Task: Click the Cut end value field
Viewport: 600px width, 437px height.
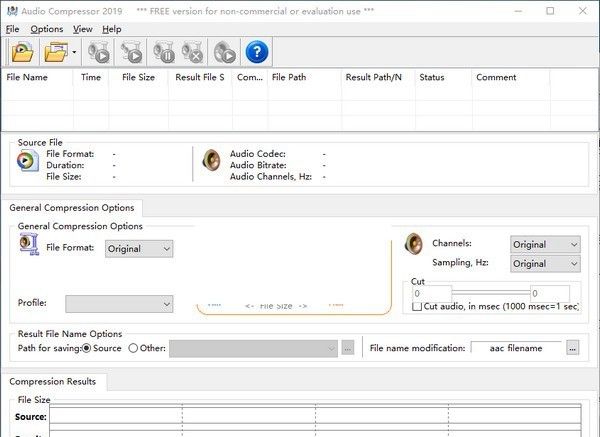Action: pyautogui.click(x=550, y=294)
